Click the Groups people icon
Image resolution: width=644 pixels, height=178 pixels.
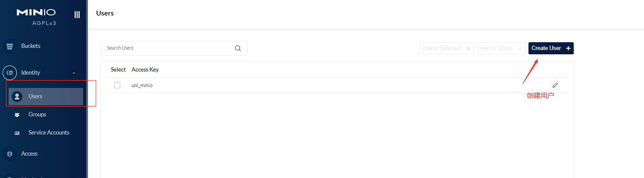17,115
